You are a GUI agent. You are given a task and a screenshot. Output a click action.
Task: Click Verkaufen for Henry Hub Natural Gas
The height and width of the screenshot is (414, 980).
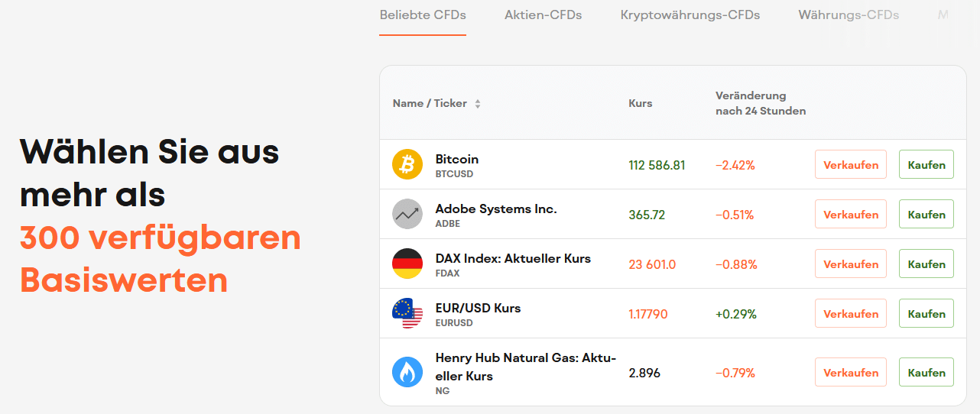click(x=851, y=372)
